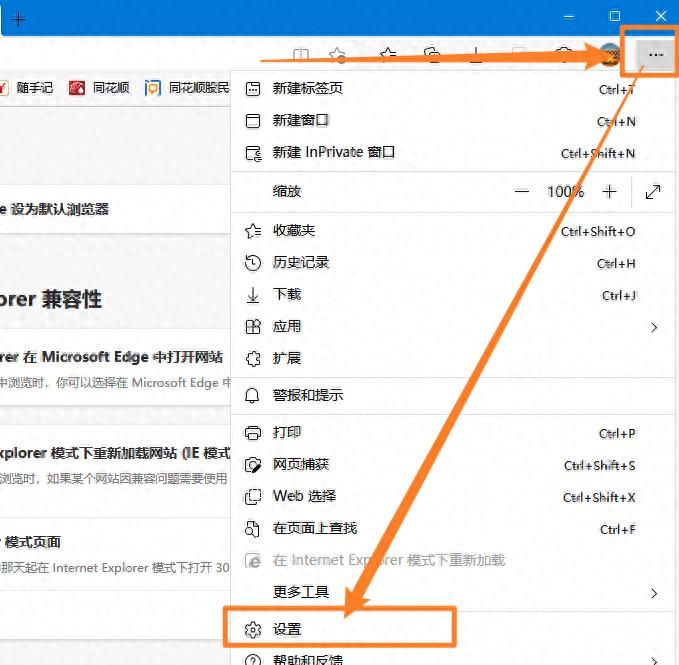679x665 pixels.
Task: Enter full screen via diagonal arrow icon
Action: click(x=653, y=192)
